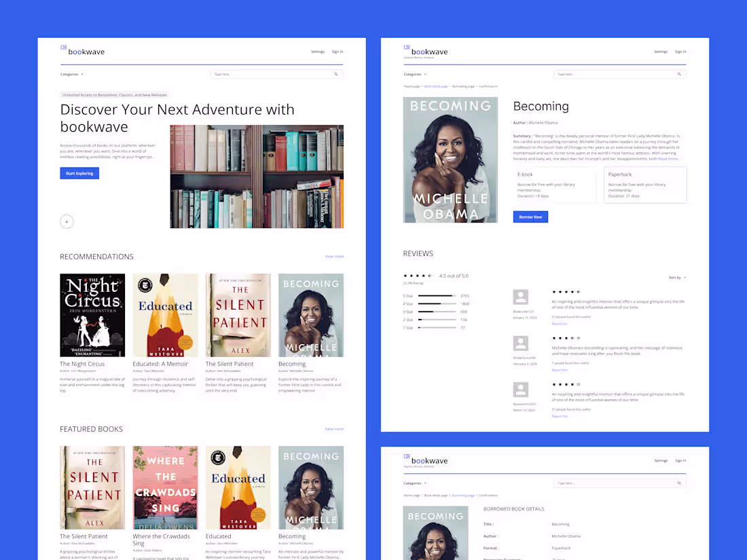Click the bookwave logo icon in the header

pyautogui.click(x=62, y=48)
